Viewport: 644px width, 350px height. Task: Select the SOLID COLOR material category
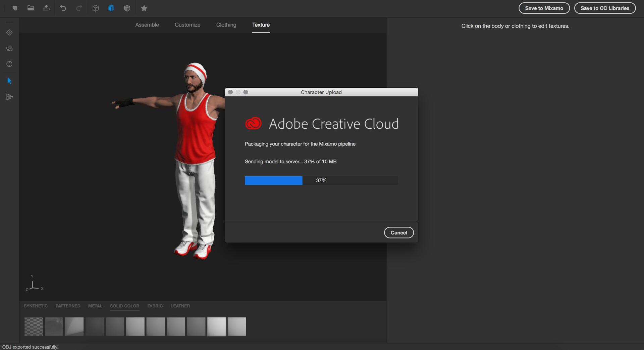[x=124, y=306]
